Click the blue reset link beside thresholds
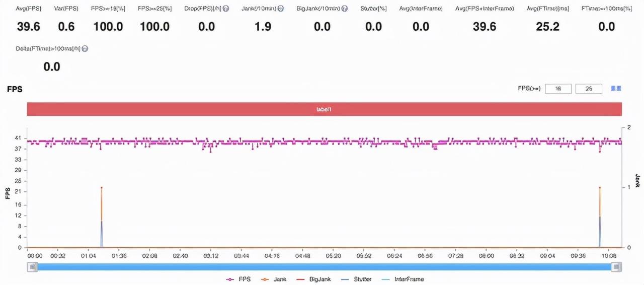 (616, 89)
